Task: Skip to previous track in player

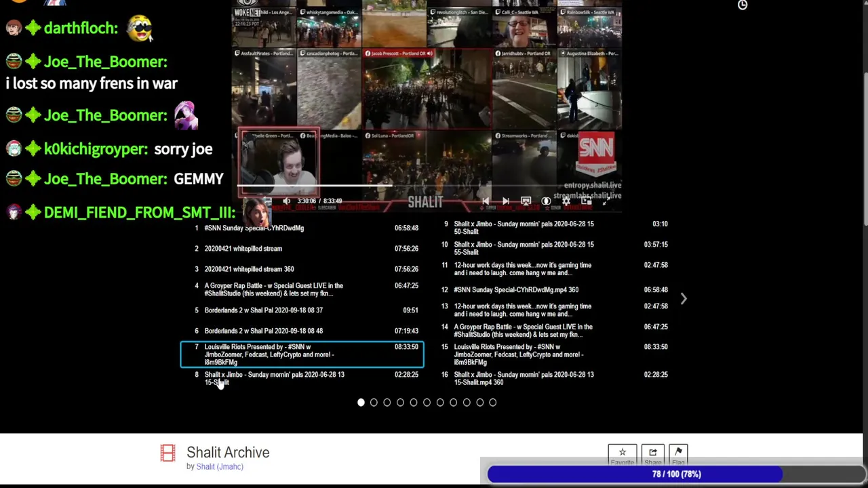Action: 486,201
